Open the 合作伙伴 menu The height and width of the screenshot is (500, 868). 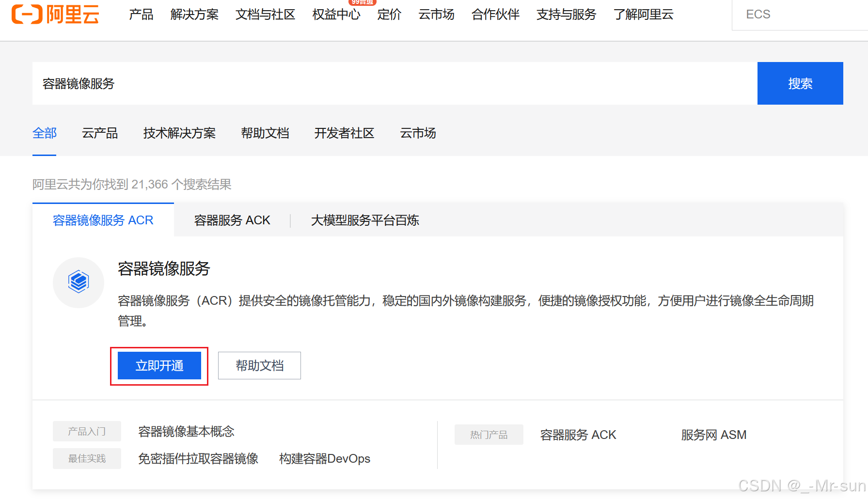click(495, 15)
